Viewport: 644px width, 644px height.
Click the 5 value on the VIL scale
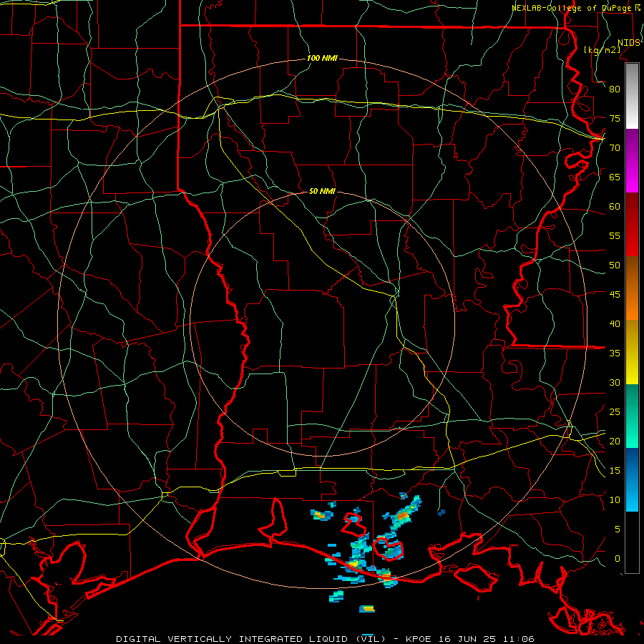(618, 530)
